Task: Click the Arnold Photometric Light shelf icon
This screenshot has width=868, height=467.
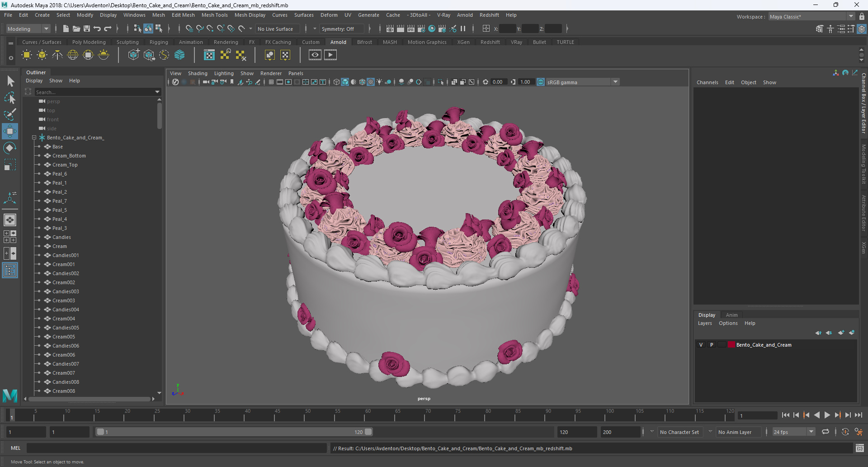Action: 57,55
